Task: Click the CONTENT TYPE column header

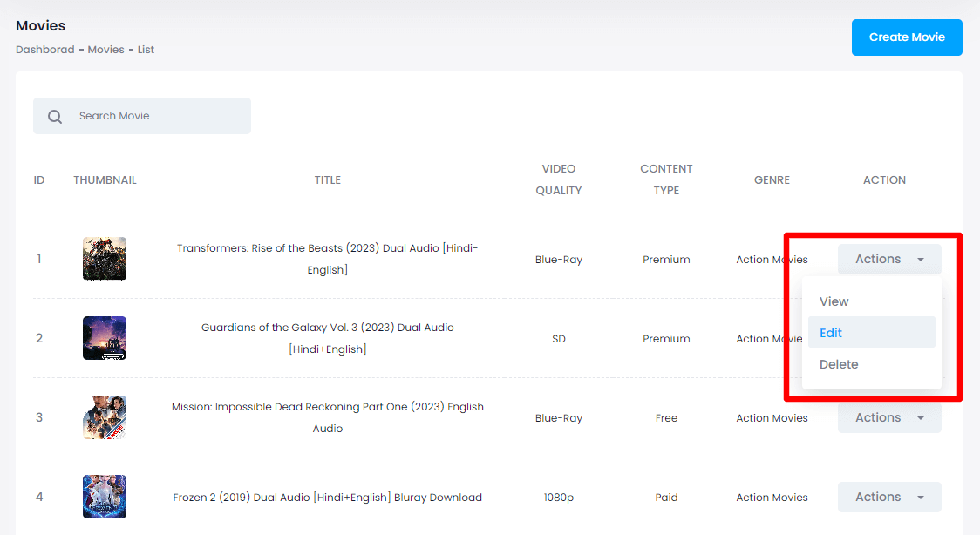Action: (x=666, y=179)
